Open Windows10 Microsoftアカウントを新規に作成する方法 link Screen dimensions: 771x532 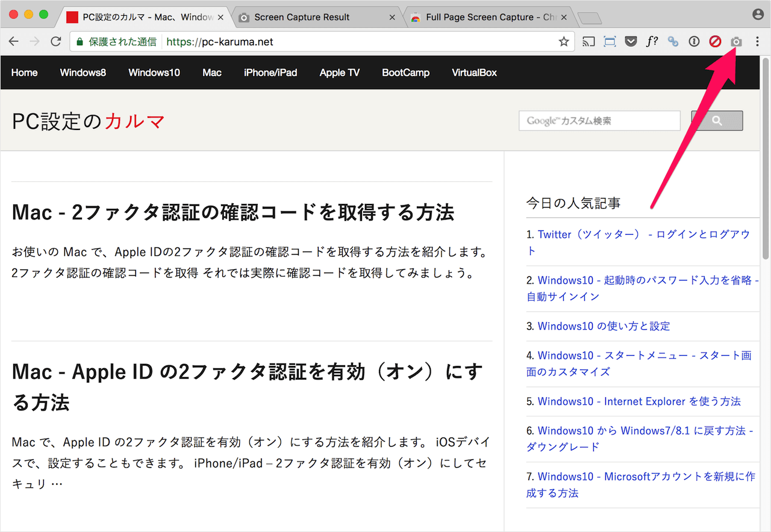[640, 484]
